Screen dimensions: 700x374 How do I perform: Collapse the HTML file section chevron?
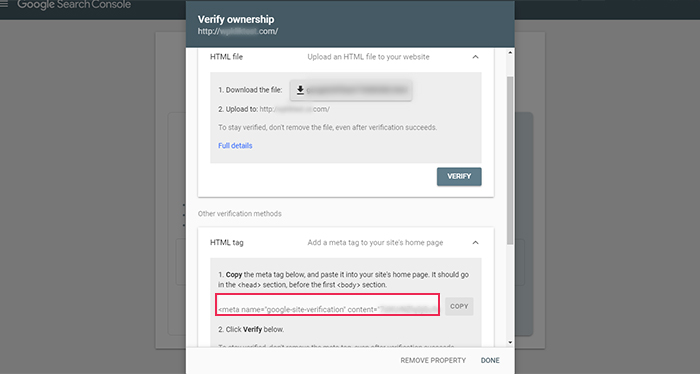point(475,57)
